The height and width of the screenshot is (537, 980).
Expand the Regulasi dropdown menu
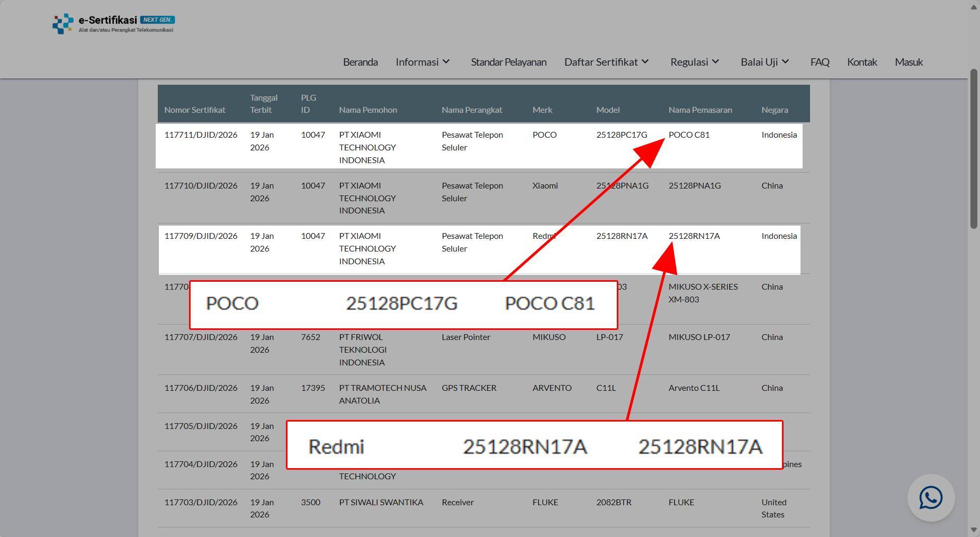tap(695, 62)
